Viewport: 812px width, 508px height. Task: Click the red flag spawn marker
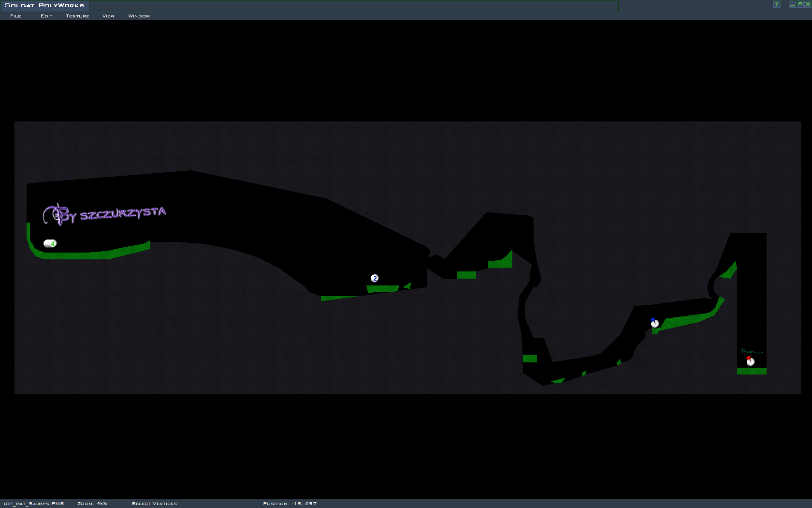pos(750,361)
